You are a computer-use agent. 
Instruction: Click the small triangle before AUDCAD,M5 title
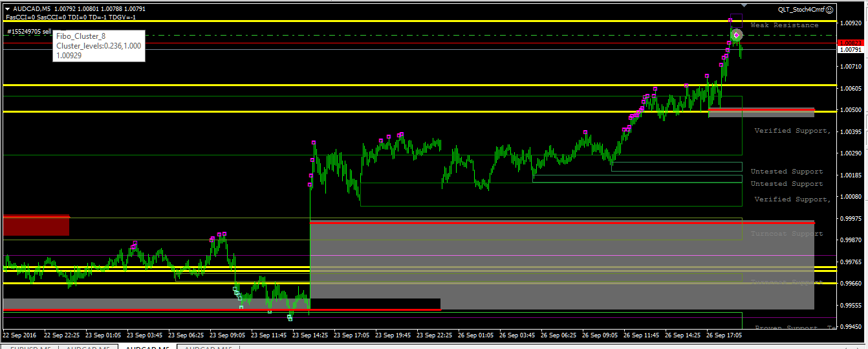(7, 9)
